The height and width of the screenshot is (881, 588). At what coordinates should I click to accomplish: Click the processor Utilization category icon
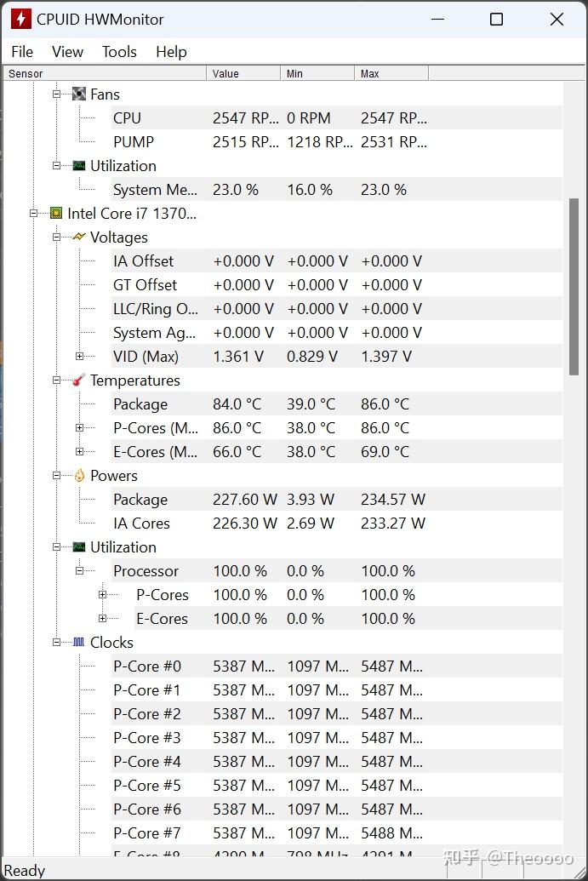(79, 547)
